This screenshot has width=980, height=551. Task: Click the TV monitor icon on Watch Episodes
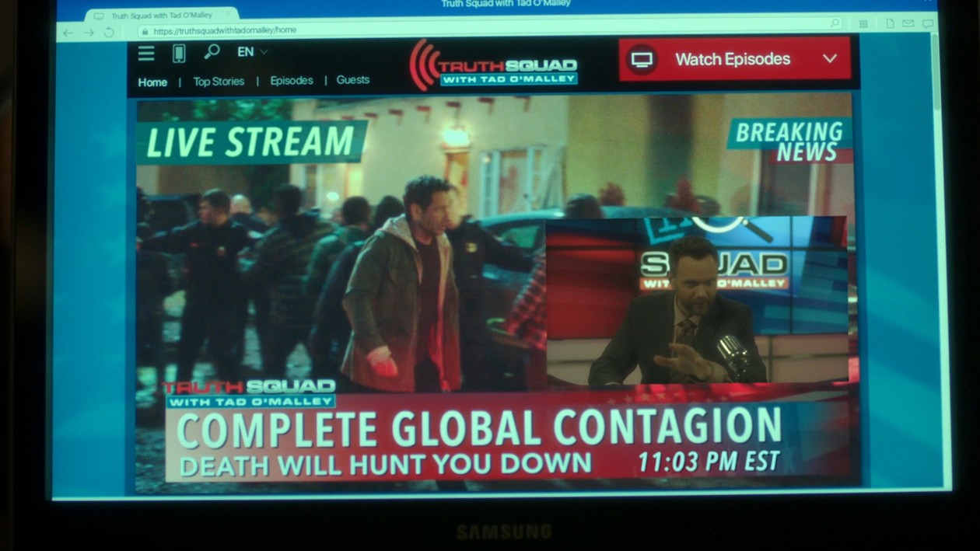[x=642, y=60]
